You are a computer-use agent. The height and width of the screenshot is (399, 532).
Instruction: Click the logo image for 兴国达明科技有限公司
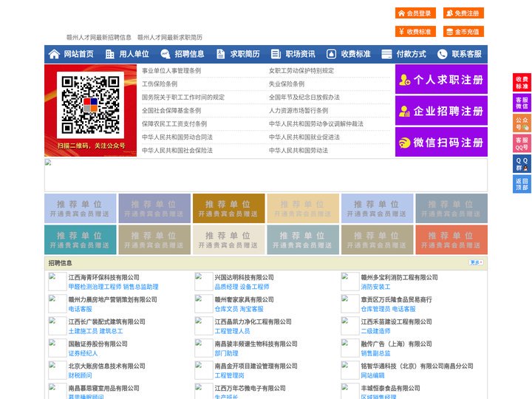coord(204,282)
